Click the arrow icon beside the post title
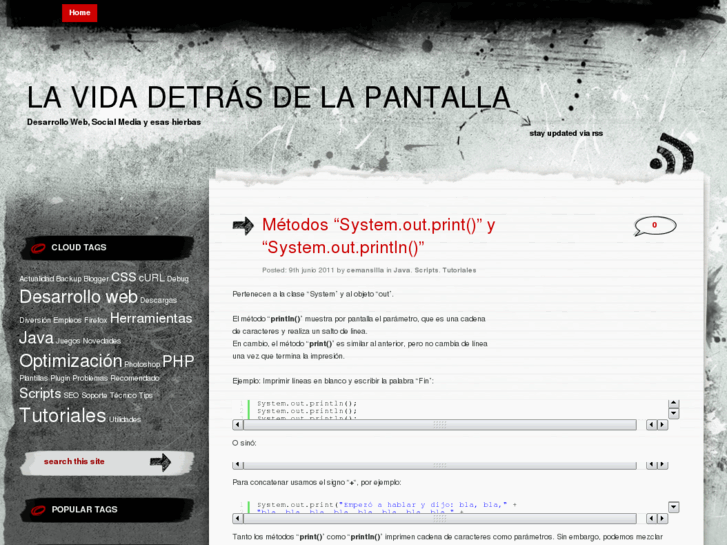 243,225
